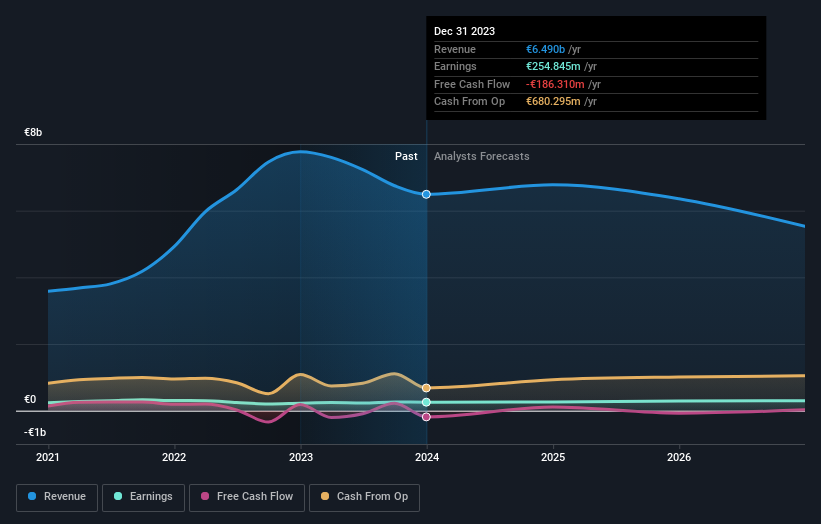Click the 2023 x-axis label
Image resolution: width=821 pixels, height=524 pixels.
click(x=301, y=457)
